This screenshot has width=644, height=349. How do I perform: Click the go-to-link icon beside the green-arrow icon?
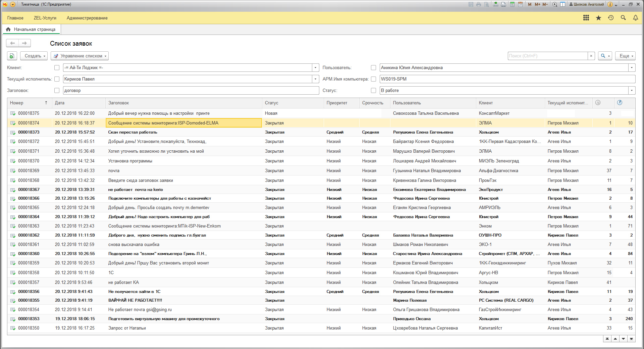coord(503,4)
